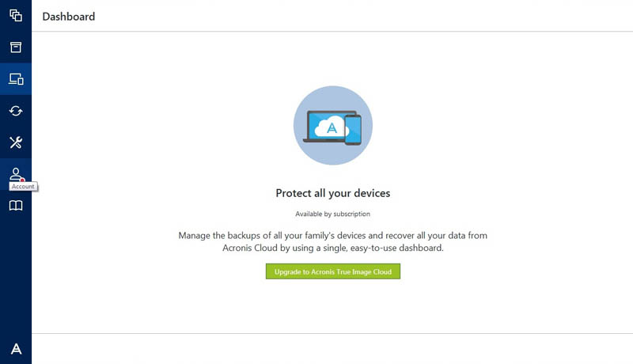
Task: Open the Archive box icon
Action: click(16, 47)
